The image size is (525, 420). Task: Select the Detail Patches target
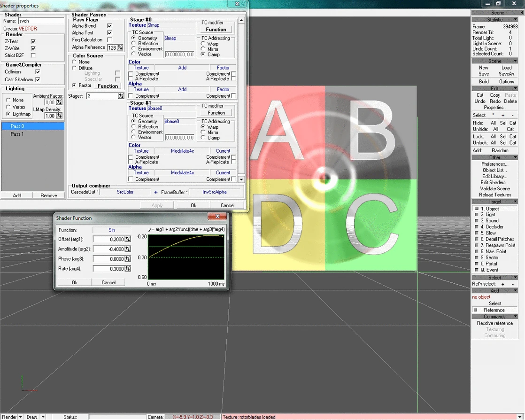click(x=495, y=239)
